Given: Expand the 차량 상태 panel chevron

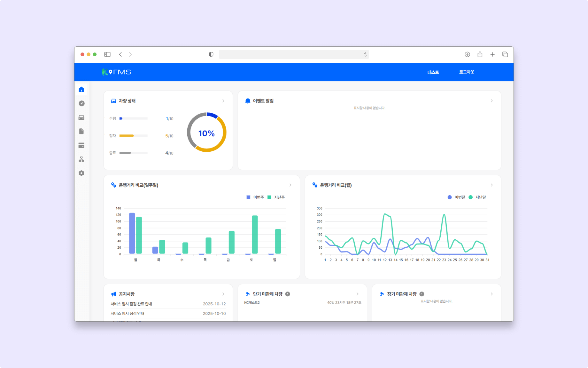Looking at the screenshot, I should (223, 101).
